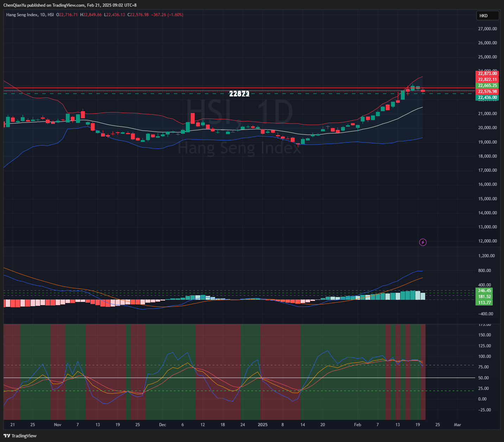Click the close value C22,576.98
504x442 pixels.
[x=138, y=15]
